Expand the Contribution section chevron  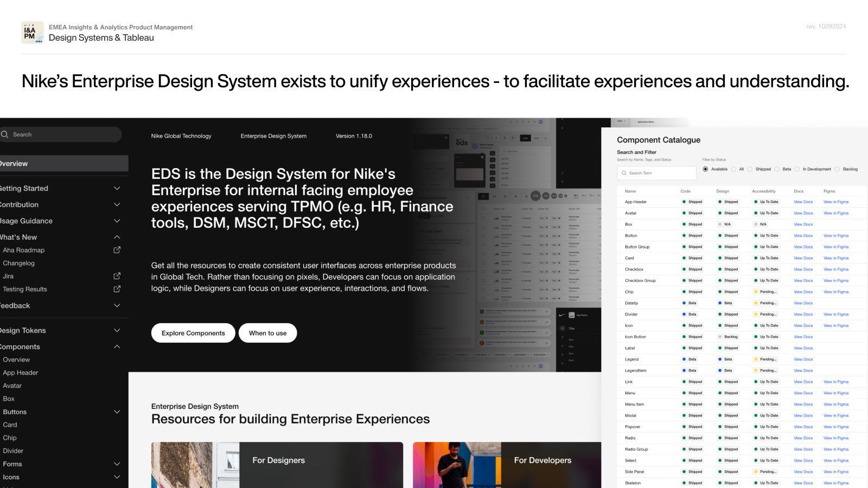[x=117, y=204]
